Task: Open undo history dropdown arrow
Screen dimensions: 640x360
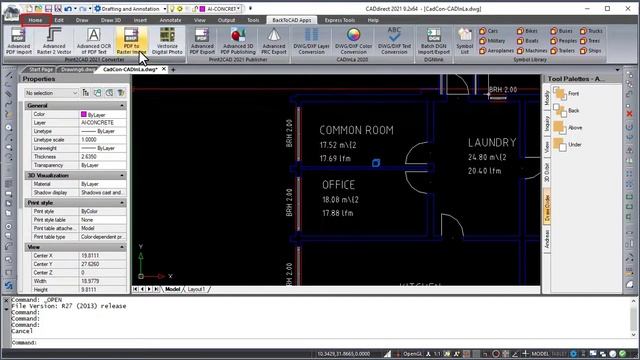Action: click(76, 9)
